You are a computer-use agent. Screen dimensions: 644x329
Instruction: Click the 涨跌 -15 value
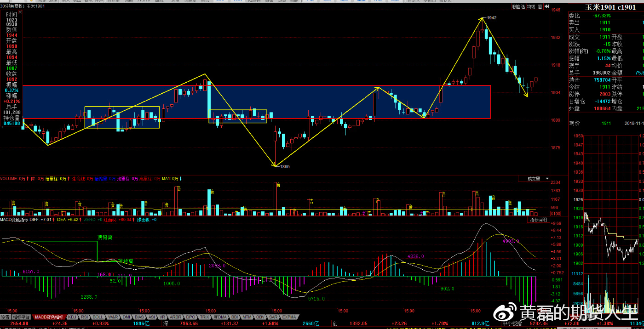607,44
